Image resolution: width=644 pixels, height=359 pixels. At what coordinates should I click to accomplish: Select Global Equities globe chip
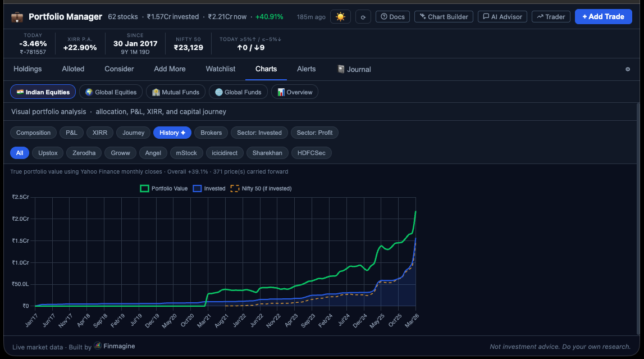pos(111,92)
